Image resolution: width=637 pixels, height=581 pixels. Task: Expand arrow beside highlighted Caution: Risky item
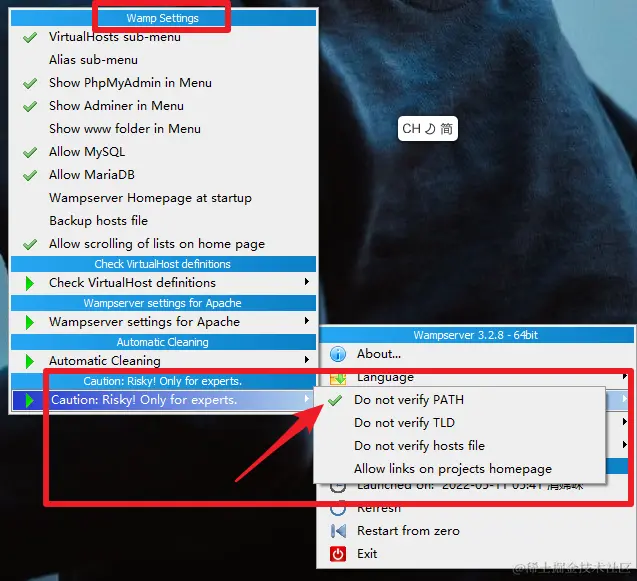307,399
